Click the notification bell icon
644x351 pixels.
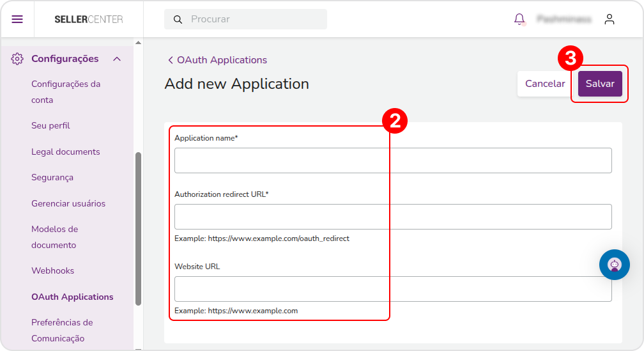[x=519, y=19]
